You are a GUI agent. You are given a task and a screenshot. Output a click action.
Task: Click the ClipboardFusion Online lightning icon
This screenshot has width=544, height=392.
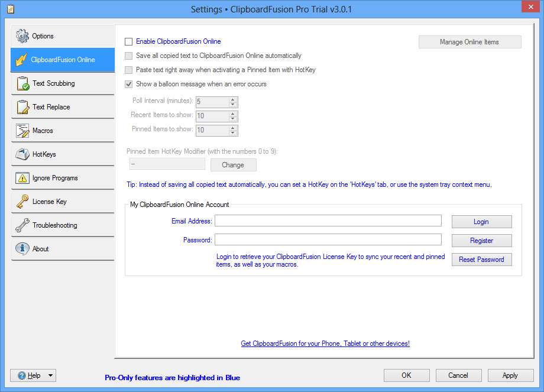pyautogui.click(x=21, y=60)
